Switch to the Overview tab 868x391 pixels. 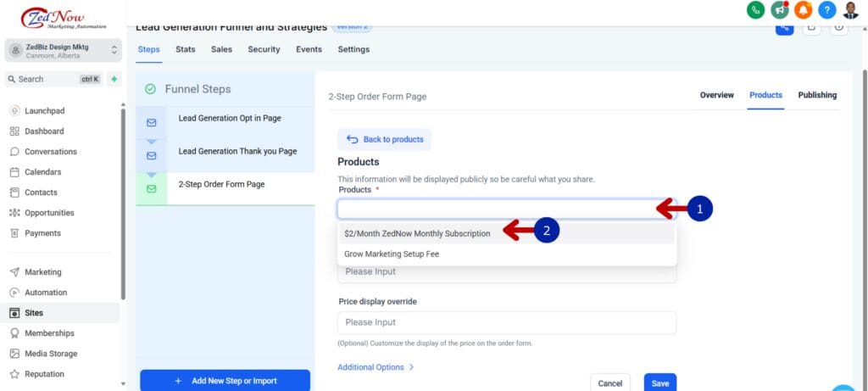(717, 95)
